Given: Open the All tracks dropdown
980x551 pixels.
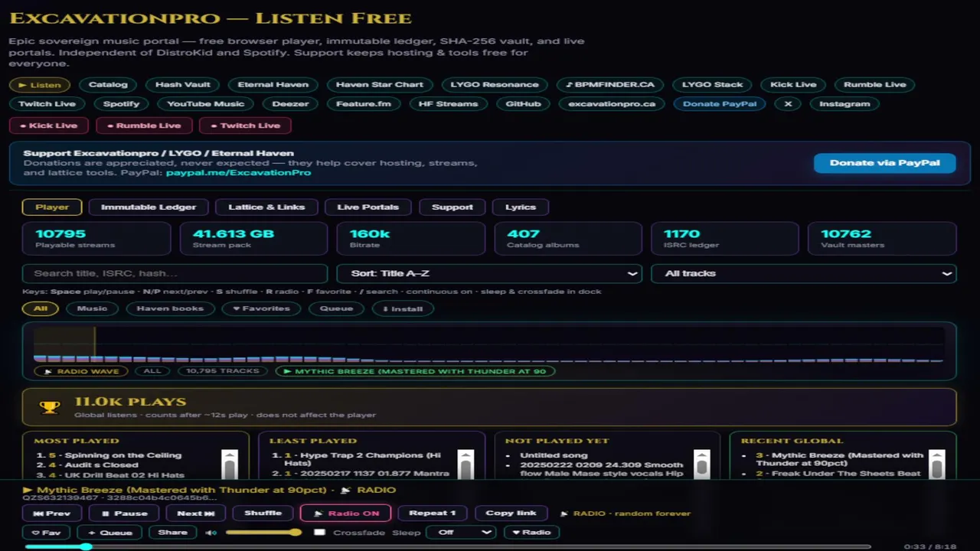Looking at the screenshot, I should [x=803, y=273].
